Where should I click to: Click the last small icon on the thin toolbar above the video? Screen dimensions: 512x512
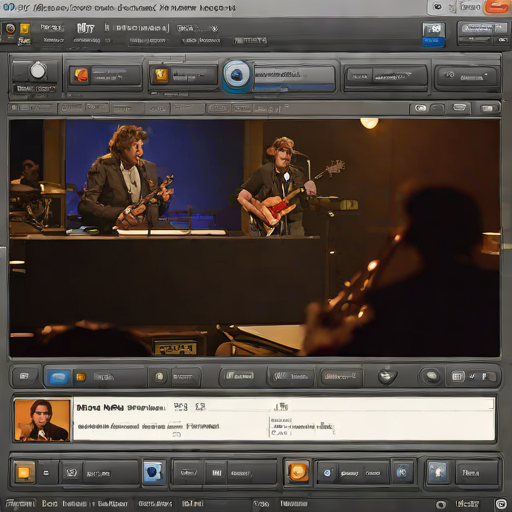[487, 108]
